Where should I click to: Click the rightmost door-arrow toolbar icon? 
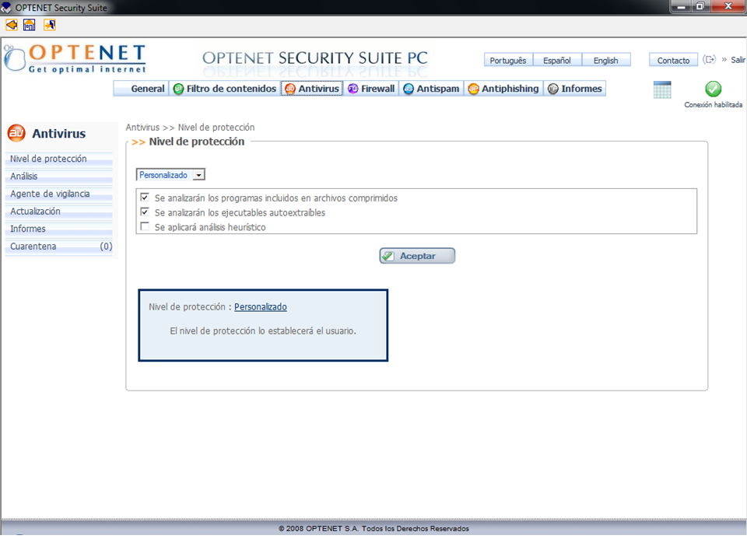[49, 25]
